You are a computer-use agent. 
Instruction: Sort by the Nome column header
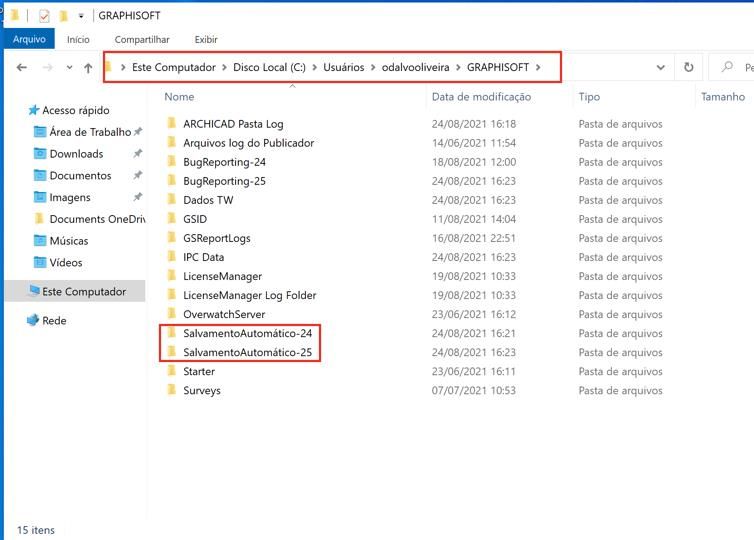179,97
